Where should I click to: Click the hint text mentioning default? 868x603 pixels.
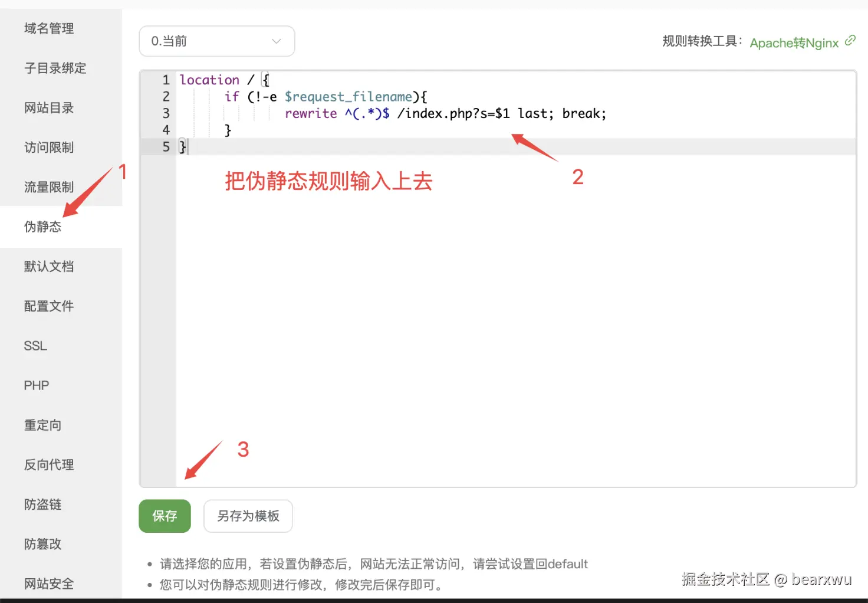coord(374,564)
